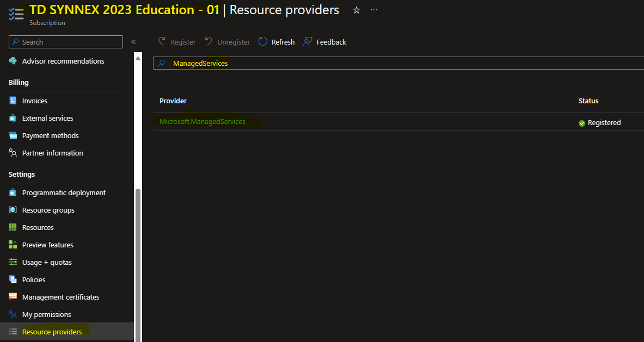Click the favorite star icon in header

pos(357,10)
